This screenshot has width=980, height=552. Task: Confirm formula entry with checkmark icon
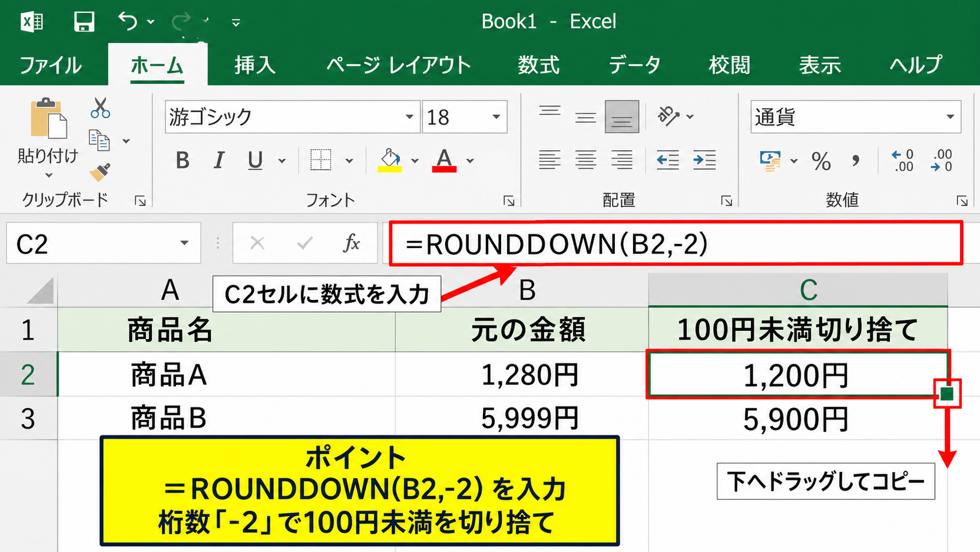tap(305, 243)
